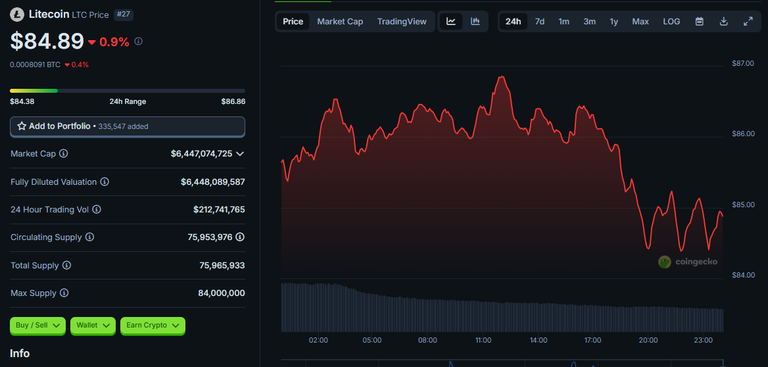This screenshot has height=367, width=768.
Task: Select 1y time range
Action: coord(614,22)
